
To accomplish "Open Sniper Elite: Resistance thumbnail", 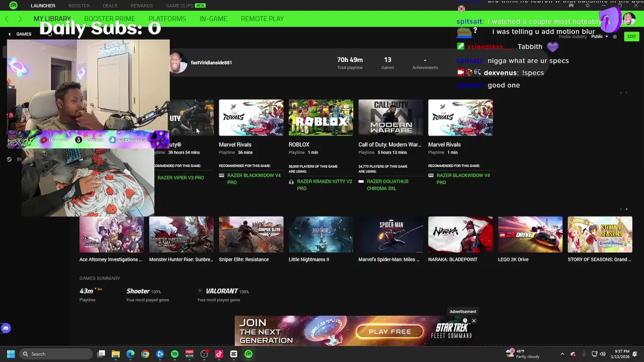I will (x=251, y=234).
